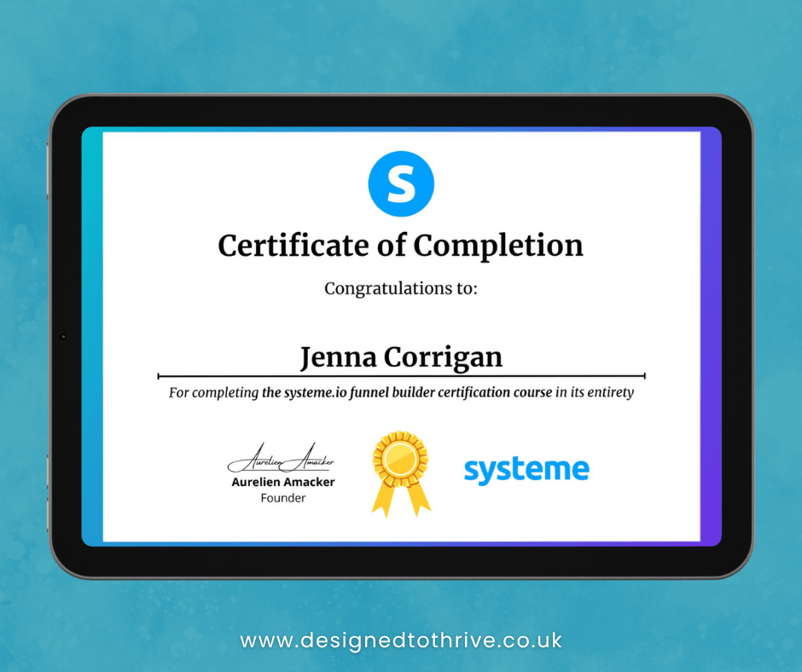
Task: Click the handwritten Aurelien Amacker signature
Action: point(282,458)
